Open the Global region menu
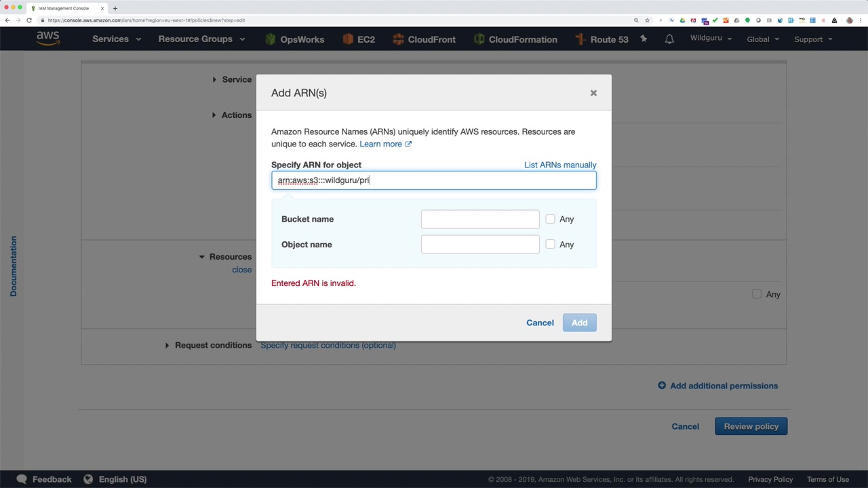This screenshot has height=488, width=868. coord(763,39)
